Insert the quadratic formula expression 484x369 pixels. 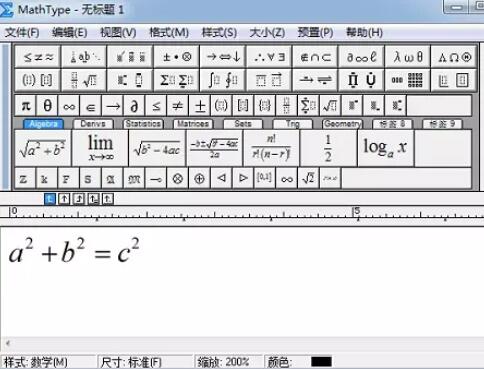pyautogui.click(x=214, y=148)
